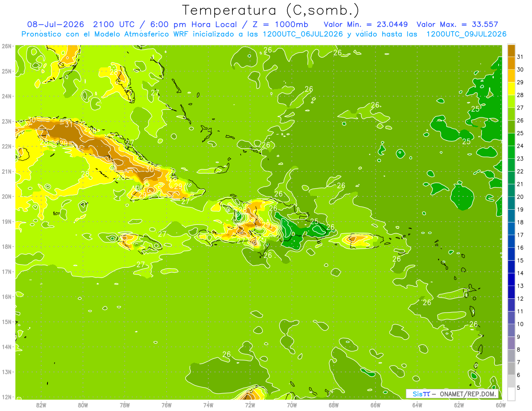Click the number 11 on the color scale
The height and width of the screenshot is (411, 532).
520,311
